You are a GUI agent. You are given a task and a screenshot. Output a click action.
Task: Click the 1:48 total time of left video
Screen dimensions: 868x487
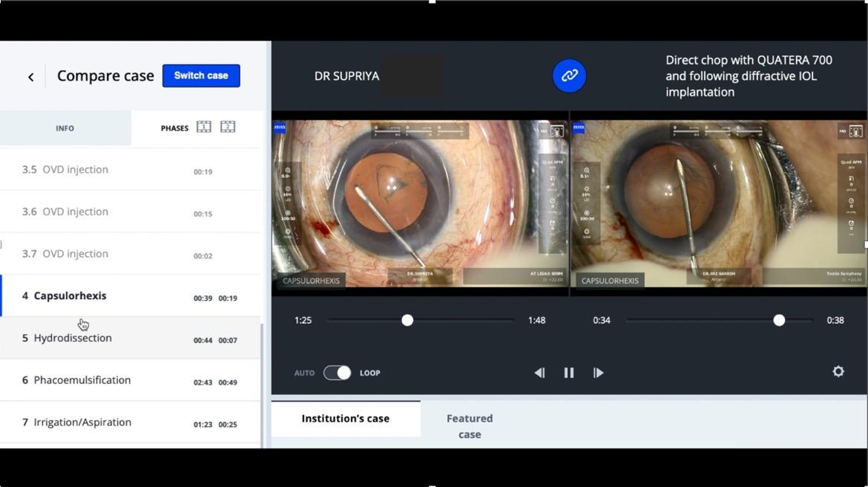[536, 320]
